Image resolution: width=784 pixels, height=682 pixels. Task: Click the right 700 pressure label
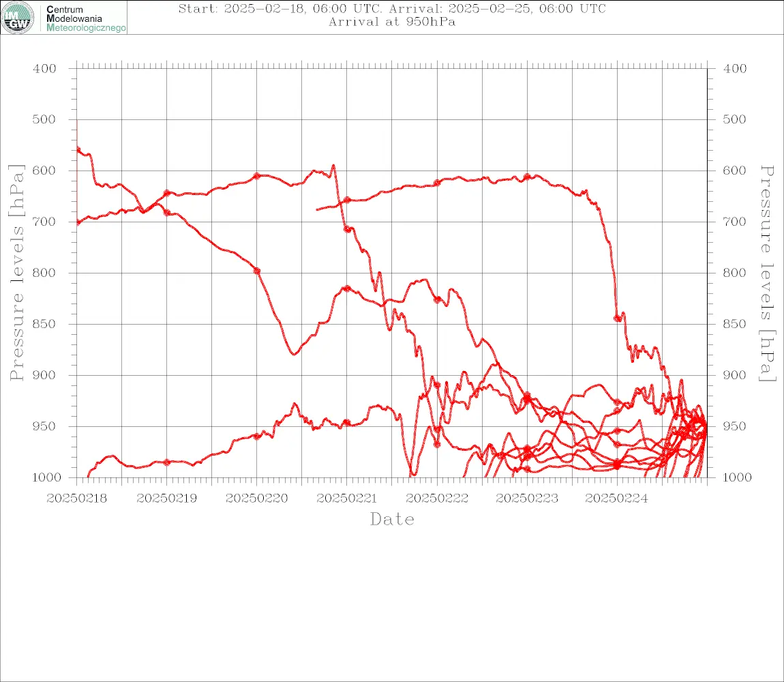734,222
